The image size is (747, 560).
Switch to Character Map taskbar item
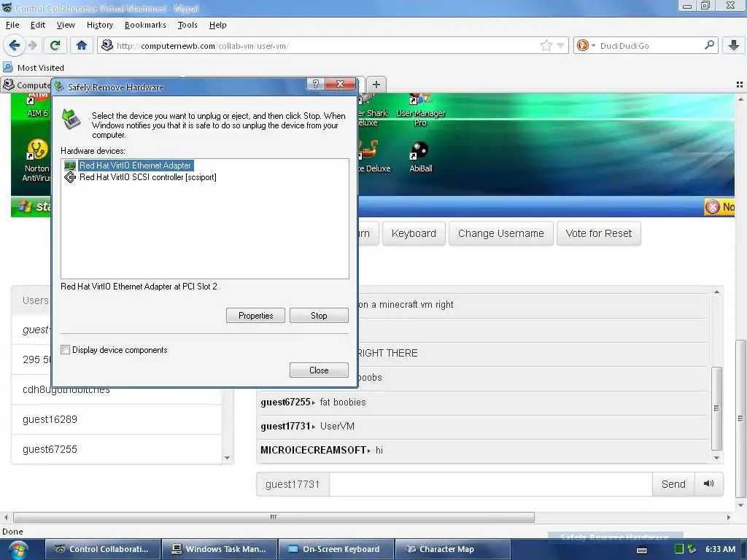pos(452,549)
